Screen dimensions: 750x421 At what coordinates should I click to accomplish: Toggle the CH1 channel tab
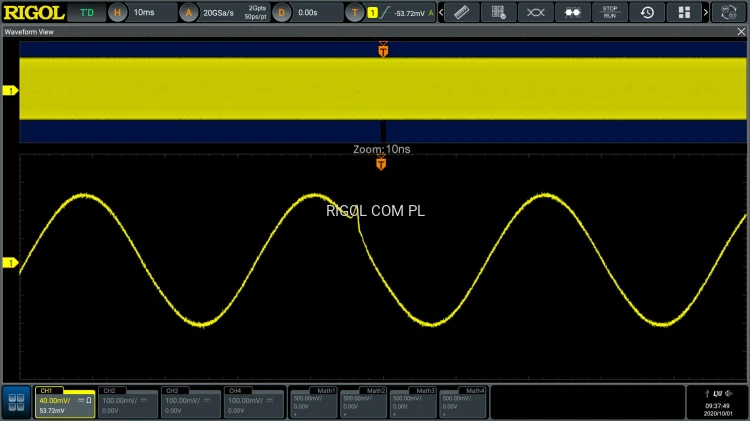(x=47, y=391)
